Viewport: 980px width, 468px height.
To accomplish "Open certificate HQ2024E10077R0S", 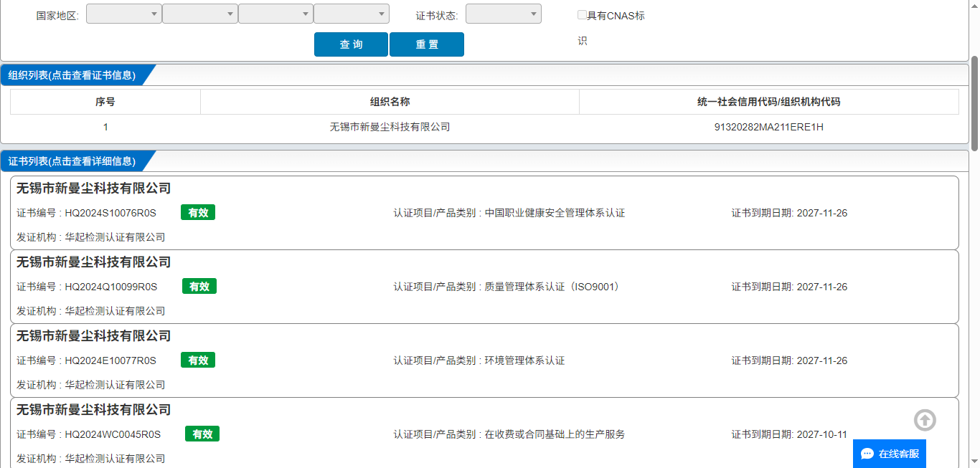I will tap(110, 360).
